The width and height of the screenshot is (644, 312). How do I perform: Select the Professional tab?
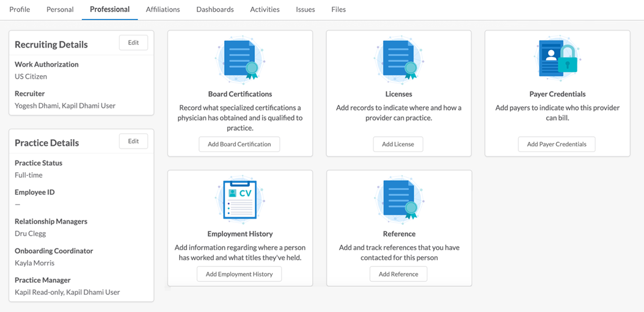[x=109, y=9]
